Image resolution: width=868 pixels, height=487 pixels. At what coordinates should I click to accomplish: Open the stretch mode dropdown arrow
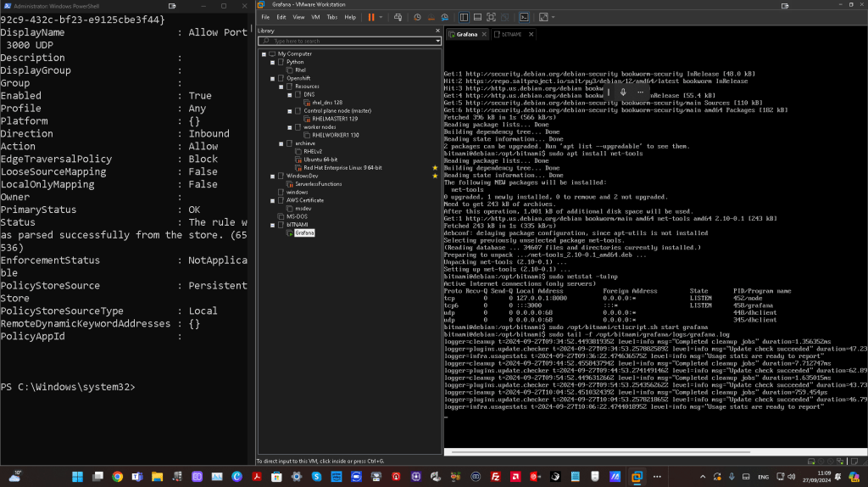[x=553, y=17]
